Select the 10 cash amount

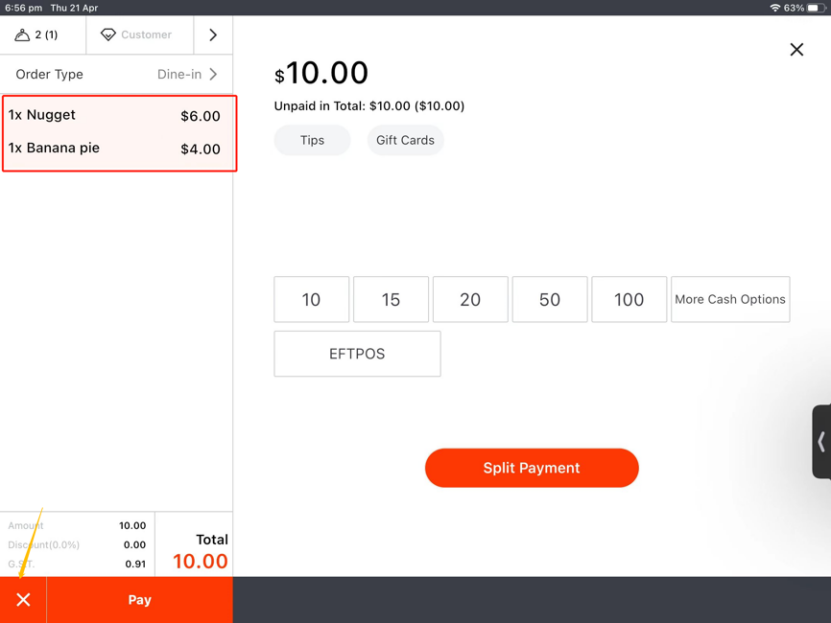coord(311,300)
